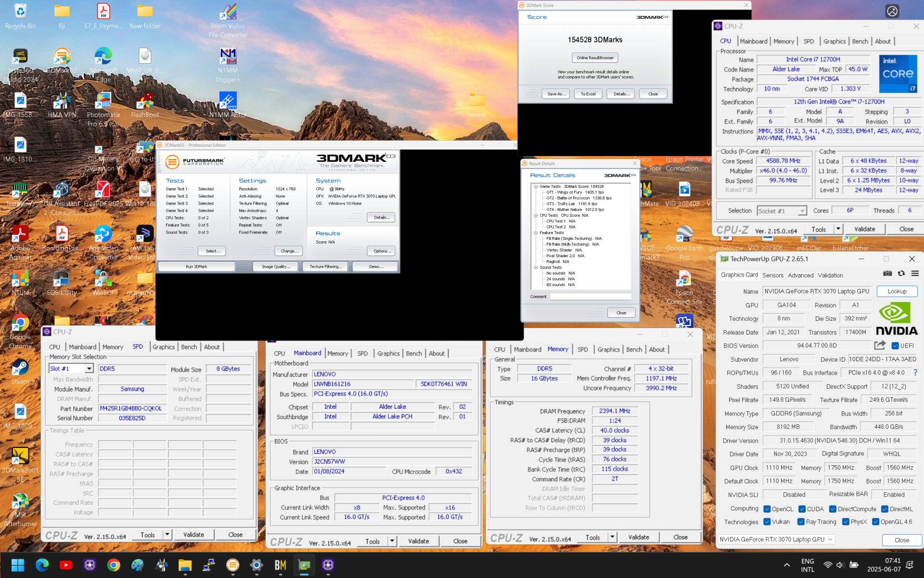Open the Google Chrome desktop shortcut
This screenshot has width=924, height=578.
pos(20,332)
